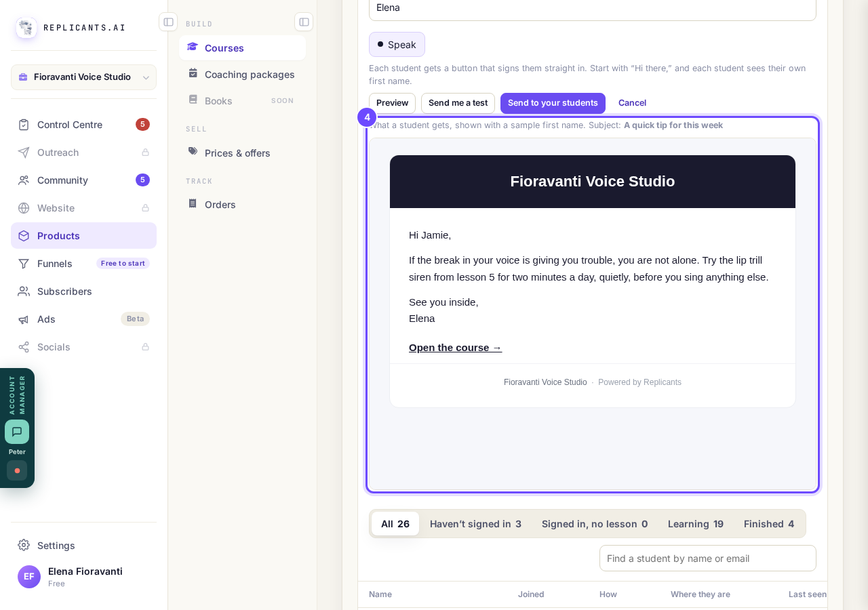Collapse the Build submenu panel icon
The width and height of the screenshot is (868, 610).
[x=304, y=22]
